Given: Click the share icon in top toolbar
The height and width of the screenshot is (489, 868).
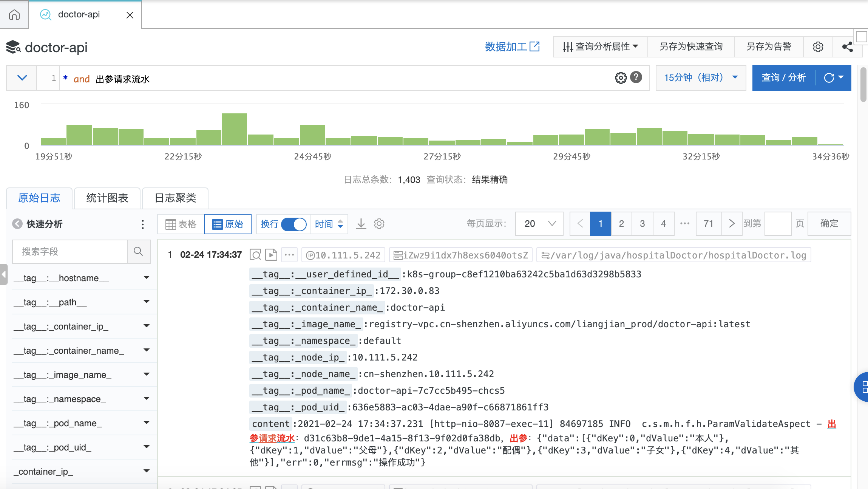Looking at the screenshot, I should coord(847,47).
